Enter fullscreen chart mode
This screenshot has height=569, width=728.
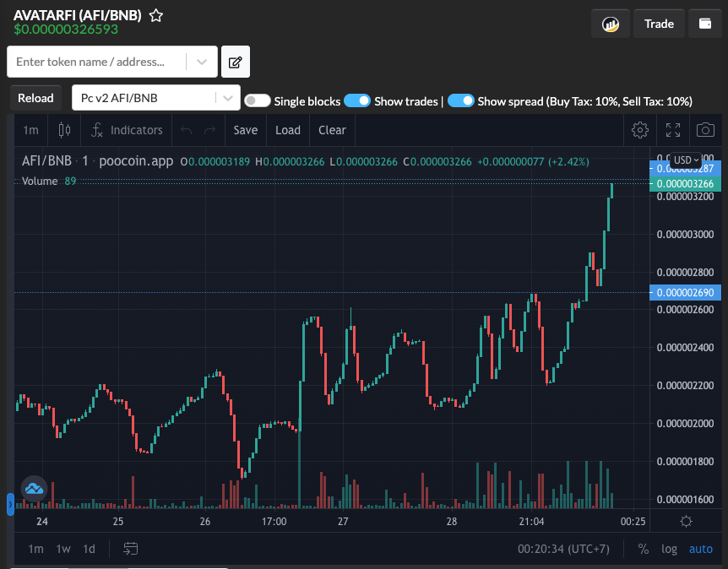[673, 130]
